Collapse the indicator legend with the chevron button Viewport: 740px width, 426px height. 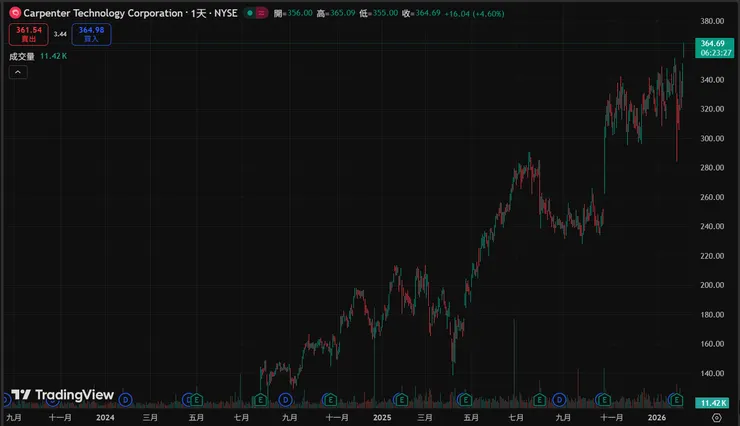click(x=18, y=72)
